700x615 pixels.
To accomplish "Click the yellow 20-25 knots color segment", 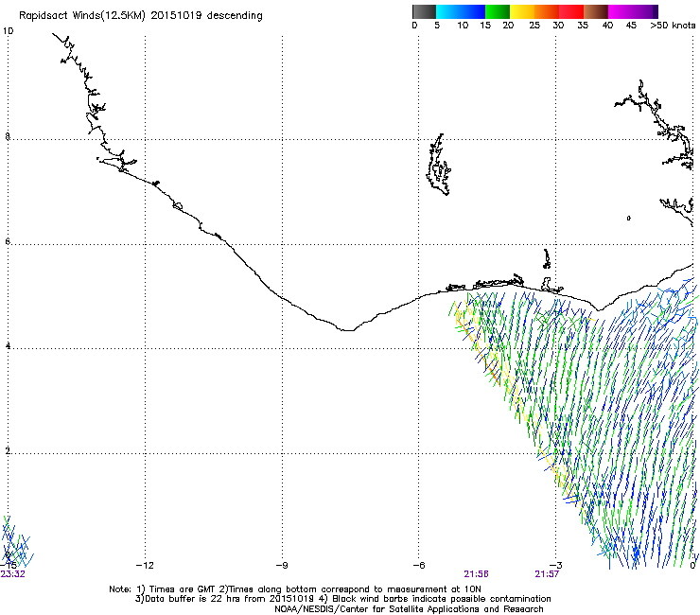I will click(522, 11).
